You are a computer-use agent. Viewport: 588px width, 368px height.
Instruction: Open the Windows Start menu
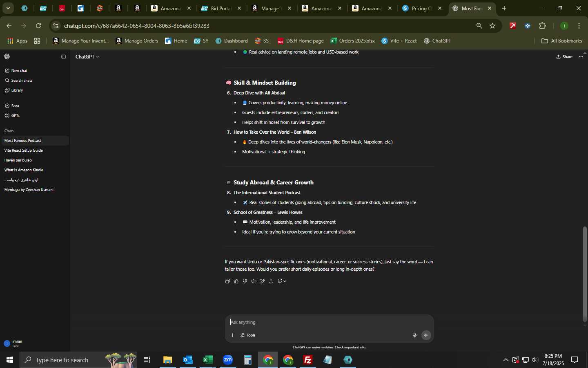tap(10, 360)
